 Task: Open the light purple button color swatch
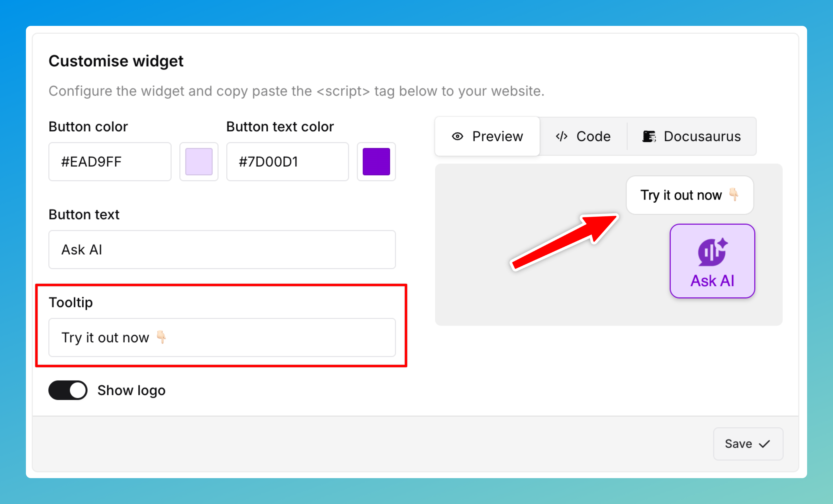[x=199, y=162]
